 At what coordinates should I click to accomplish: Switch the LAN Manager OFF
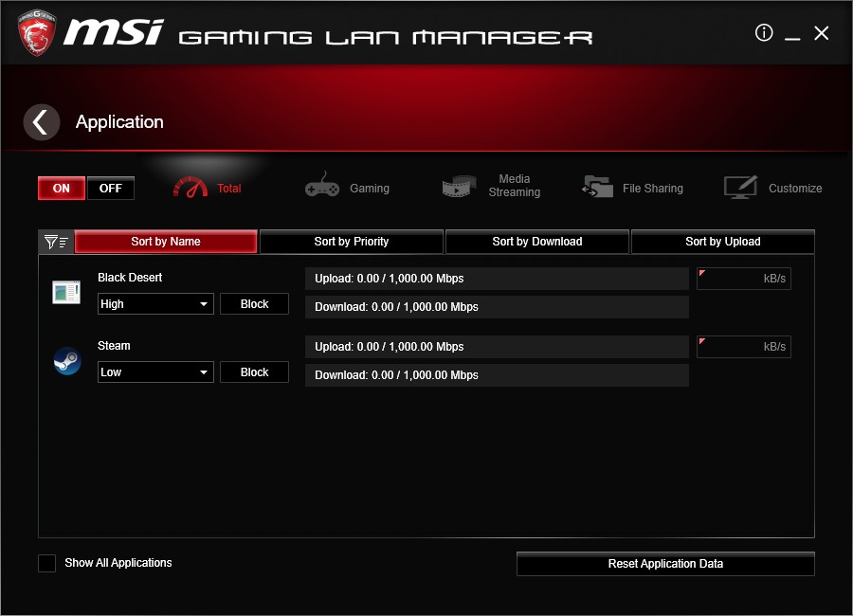point(110,188)
